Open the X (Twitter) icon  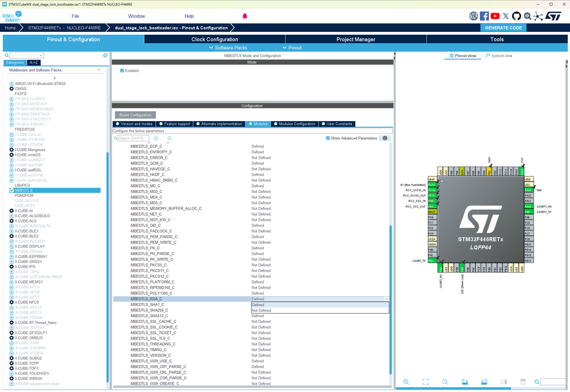(x=506, y=16)
